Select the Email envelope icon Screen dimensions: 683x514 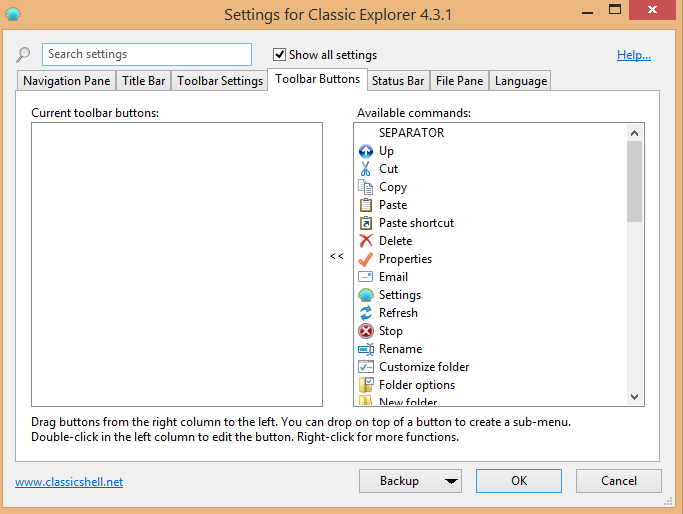(x=365, y=277)
